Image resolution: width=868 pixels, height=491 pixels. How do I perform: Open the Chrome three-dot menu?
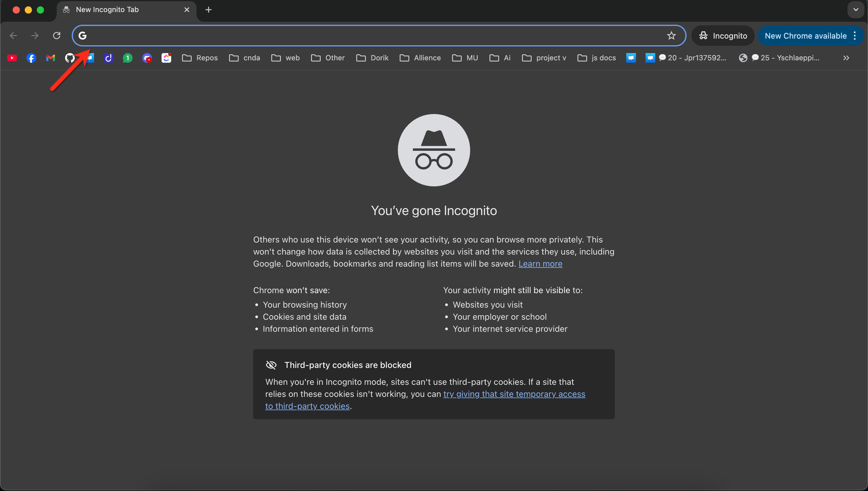pyautogui.click(x=855, y=36)
